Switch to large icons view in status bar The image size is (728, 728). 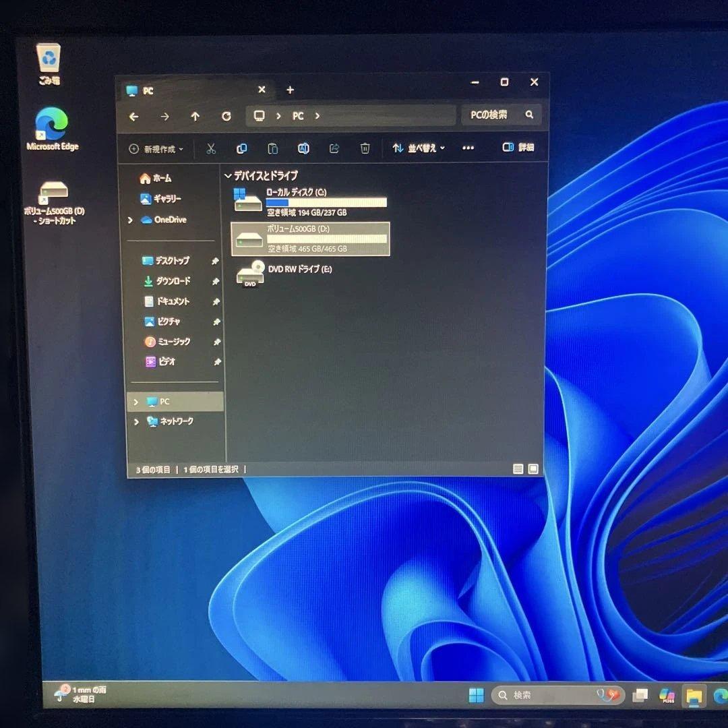533,468
